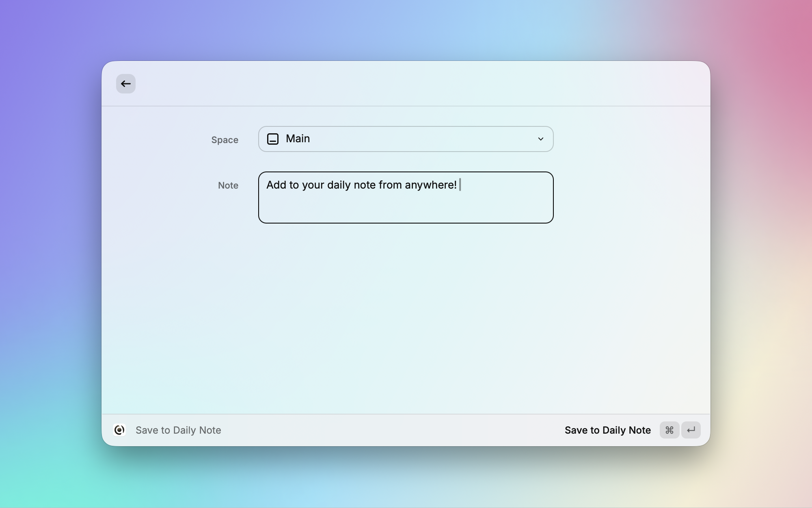Image resolution: width=812 pixels, height=508 pixels.
Task: Click the Return key shortcut icon
Action: tap(691, 430)
